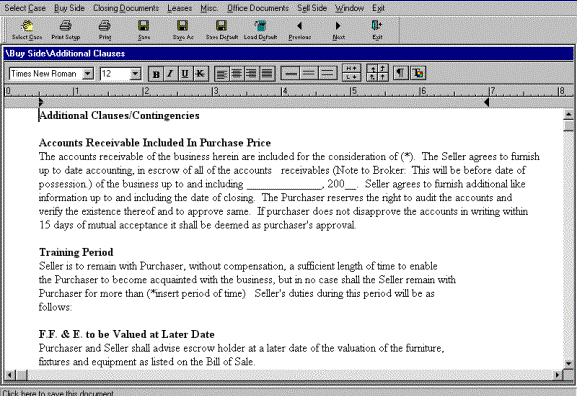
Task: Open the Buy Side menu
Action: coord(69,8)
